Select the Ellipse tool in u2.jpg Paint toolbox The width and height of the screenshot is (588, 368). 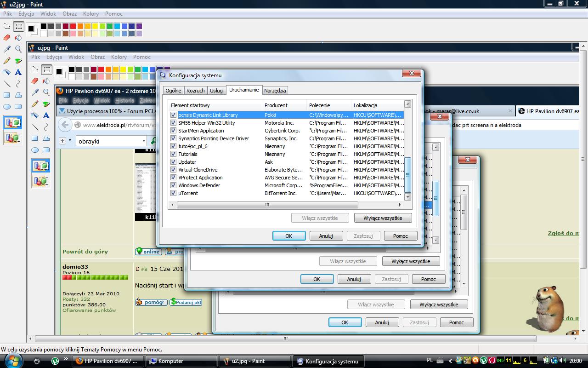[7, 107]
